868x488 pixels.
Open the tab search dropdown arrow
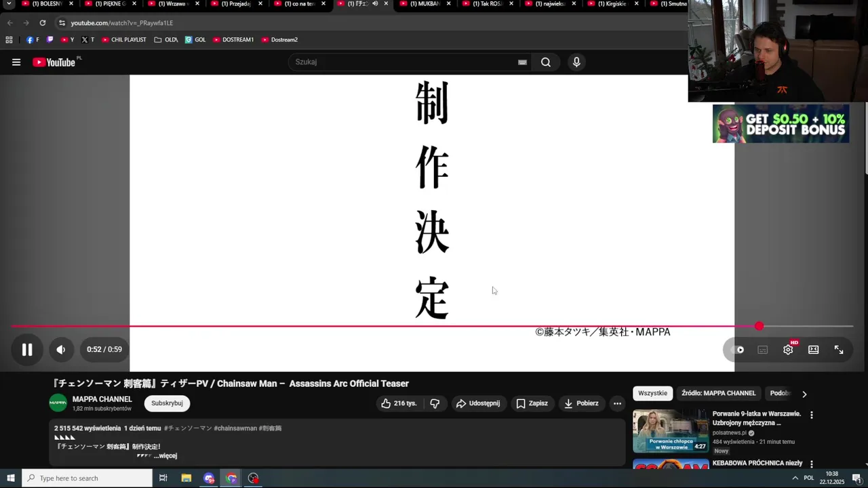pyautogui.click(x=9, y=4)
